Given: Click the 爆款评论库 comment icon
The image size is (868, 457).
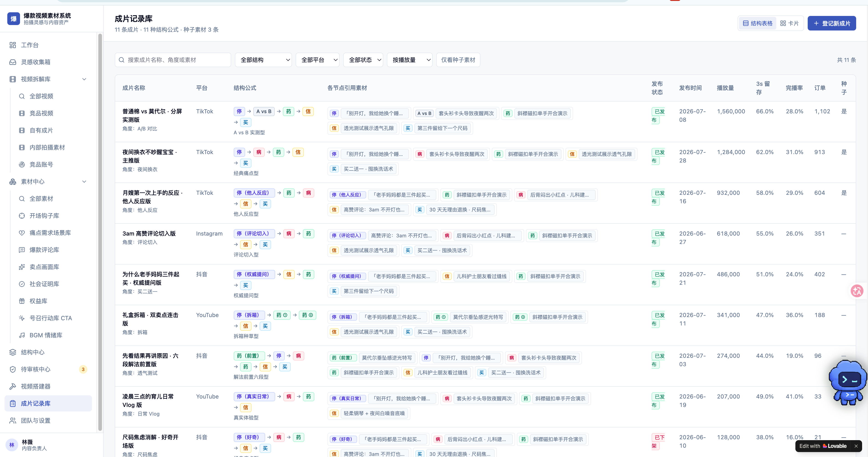Looking at the screenshot, I should coord(22,250).
